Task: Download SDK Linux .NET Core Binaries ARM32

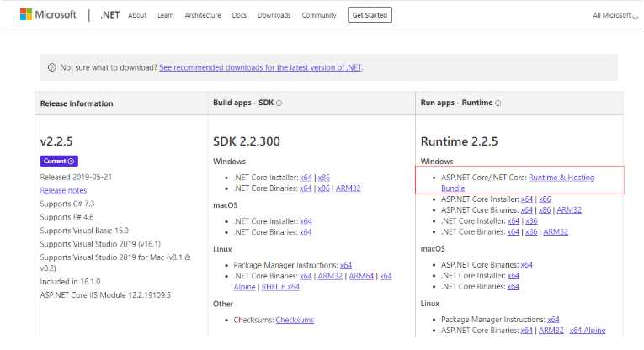Action: [x=330, y=276]
